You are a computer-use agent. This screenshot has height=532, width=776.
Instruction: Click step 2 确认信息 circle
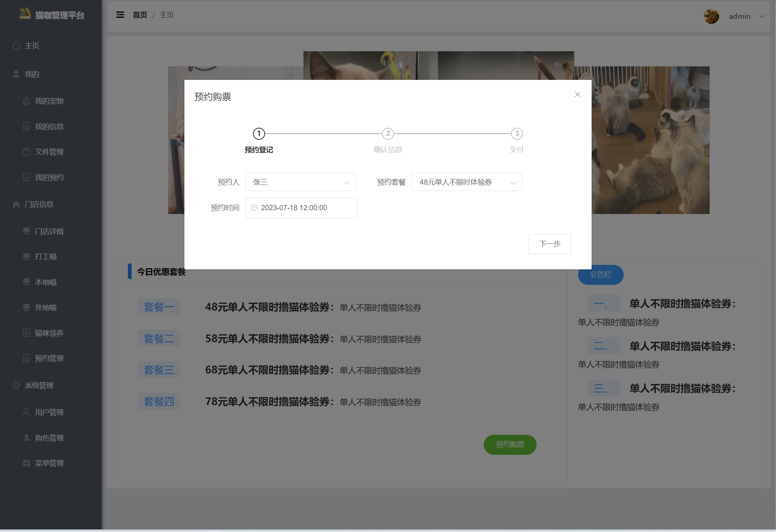(388, 133)
